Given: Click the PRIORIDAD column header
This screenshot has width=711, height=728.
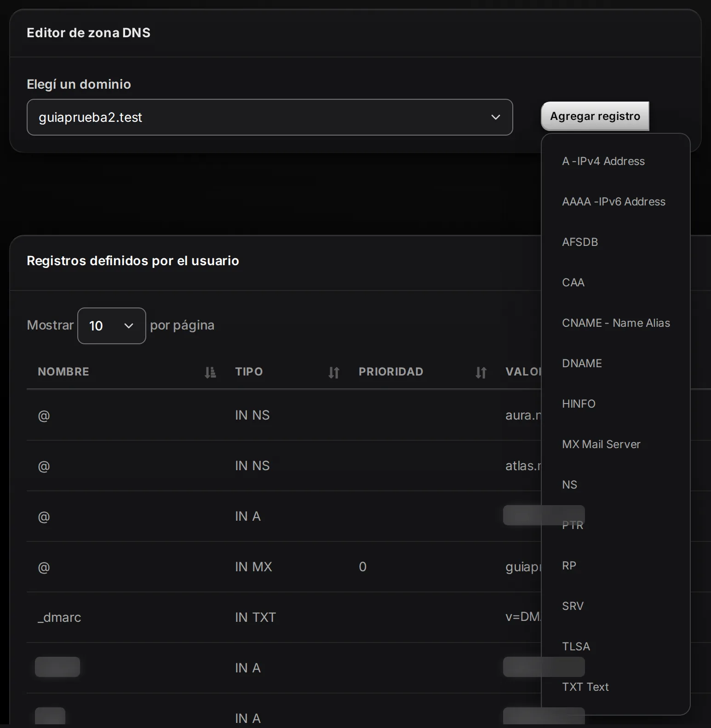Looking at the screenshot, I should [390, 372].
